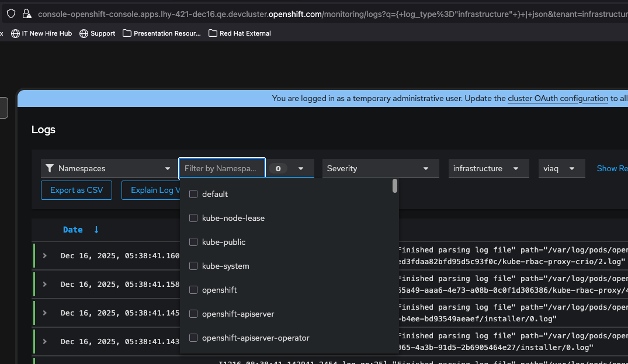Open the viaq schema dropdown
Image resolution: width=628 pixels, height=364 pixels.
[x=561, y=168]
